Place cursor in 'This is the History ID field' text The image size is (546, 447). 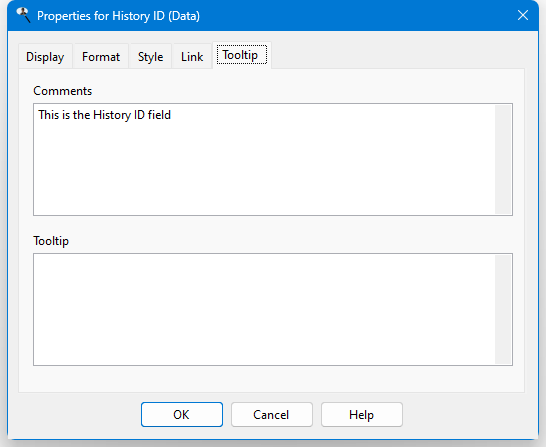(x=104, y=115)
